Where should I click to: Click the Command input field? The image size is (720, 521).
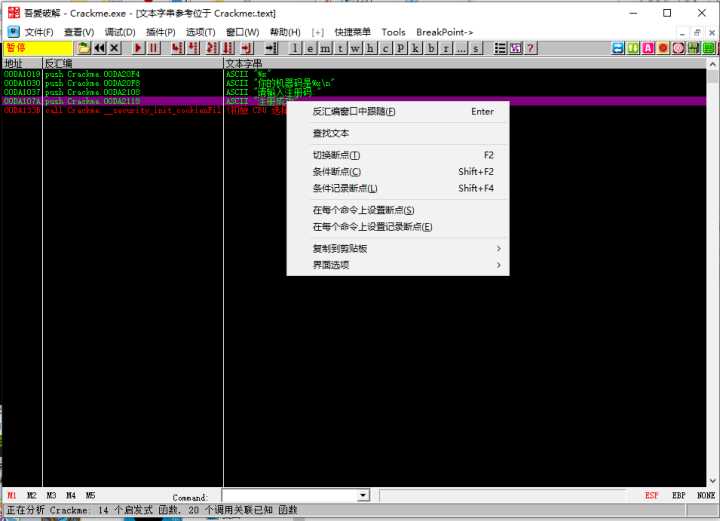click(x=290, y=495)
